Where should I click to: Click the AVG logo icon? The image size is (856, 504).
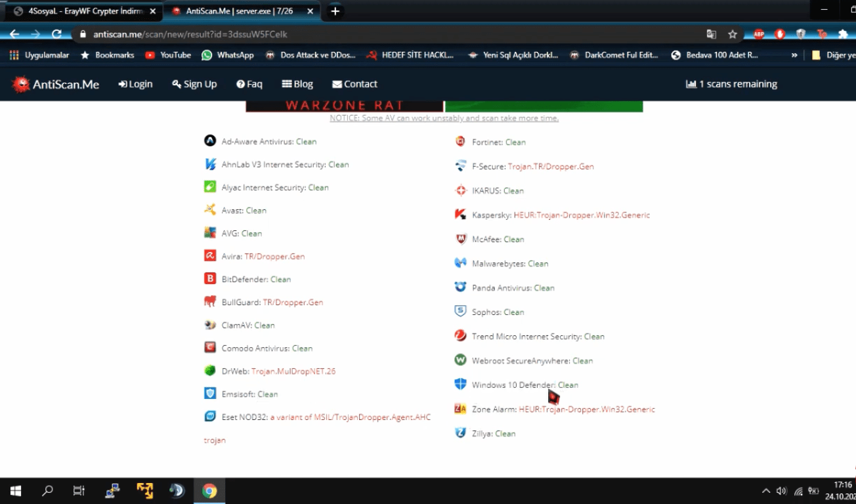point(210,233)
